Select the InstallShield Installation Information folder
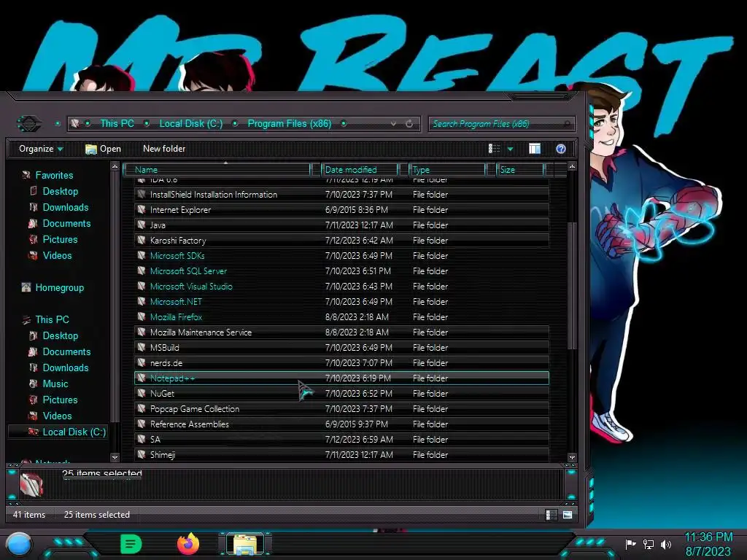This screenshot has width=747, height=560. tap(341, 194)
